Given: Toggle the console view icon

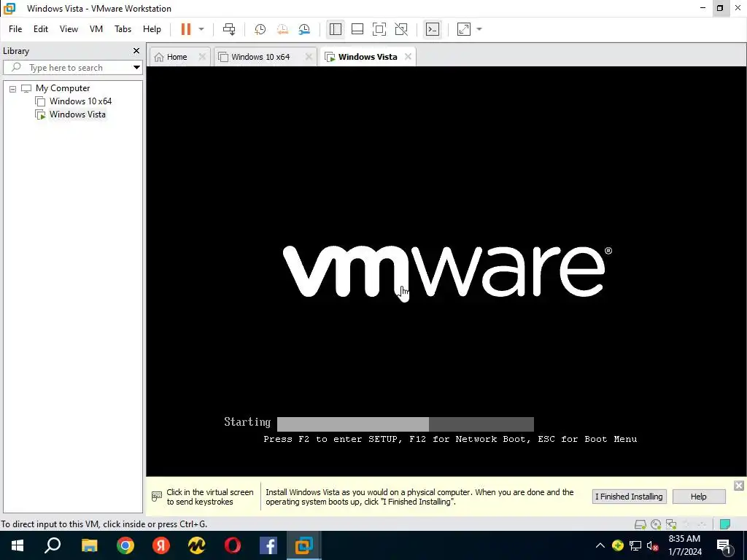Looking at the screenshot, I should pyautogui.click(x=433, y=29).
